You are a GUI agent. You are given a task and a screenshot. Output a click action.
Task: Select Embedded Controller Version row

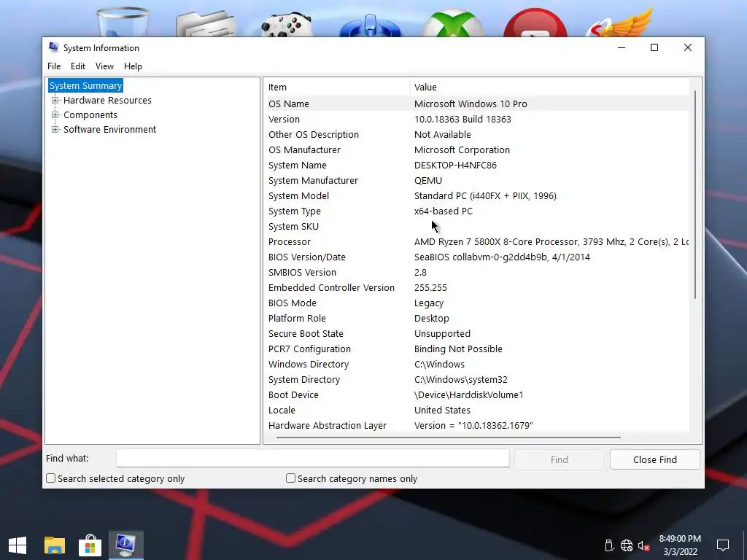(x=477, y=287)
